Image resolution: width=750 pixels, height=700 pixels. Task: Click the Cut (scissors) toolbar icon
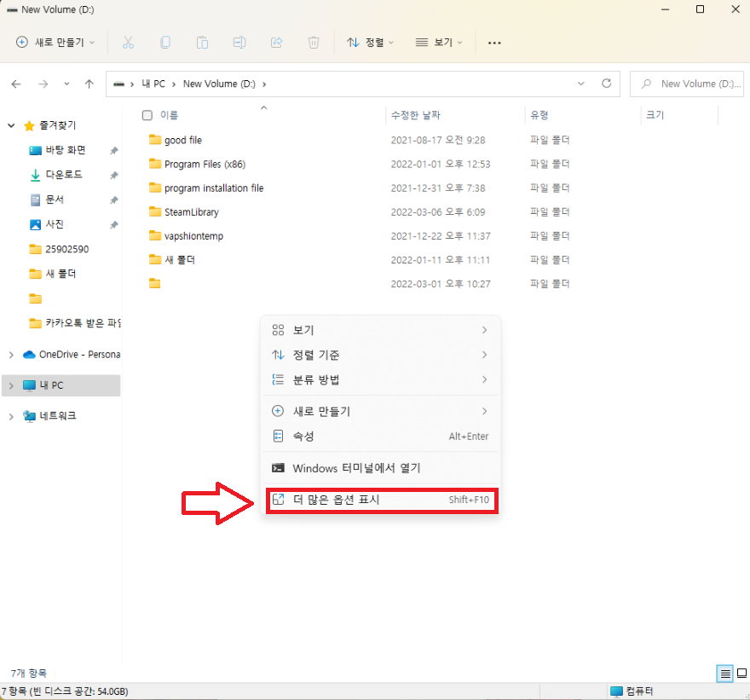(x=128, y=43)
